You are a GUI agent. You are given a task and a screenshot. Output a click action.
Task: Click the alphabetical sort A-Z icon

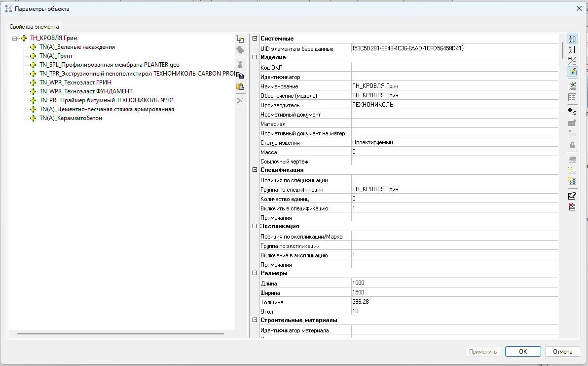coord(572,50)
